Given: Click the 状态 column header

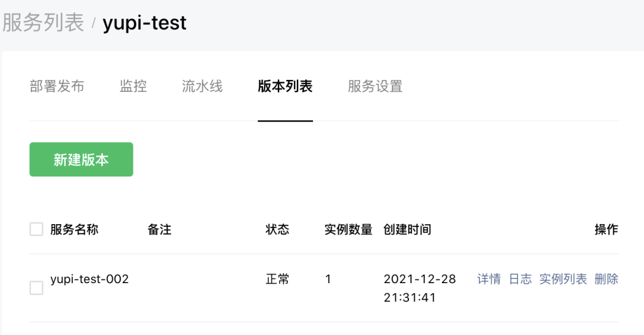Looking at the screenshot, I should click(x=277, y=229).
